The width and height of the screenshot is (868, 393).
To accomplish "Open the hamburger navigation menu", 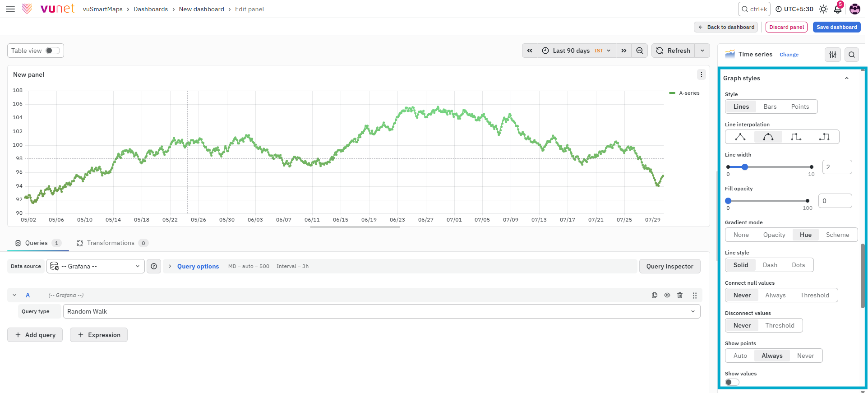I will tap(10, 9).
